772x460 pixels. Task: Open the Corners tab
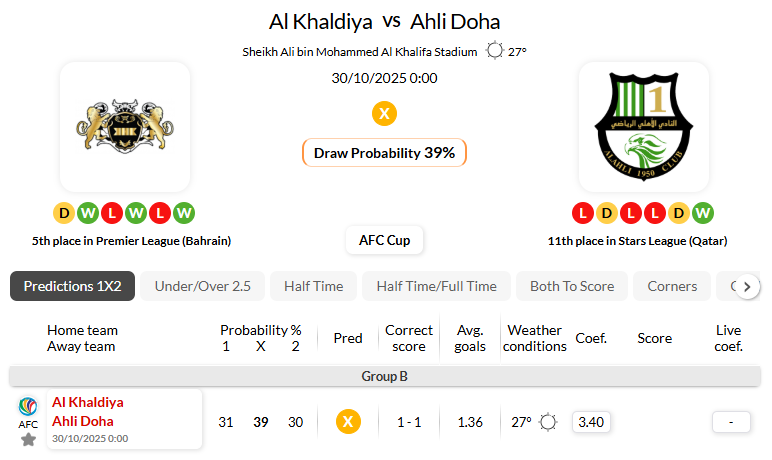[672, 286]
